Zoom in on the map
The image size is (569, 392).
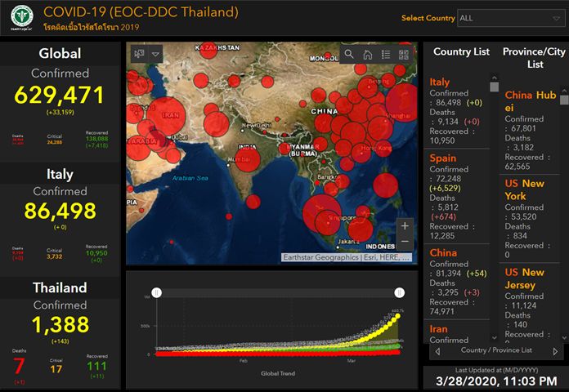(x=405, y=225)
